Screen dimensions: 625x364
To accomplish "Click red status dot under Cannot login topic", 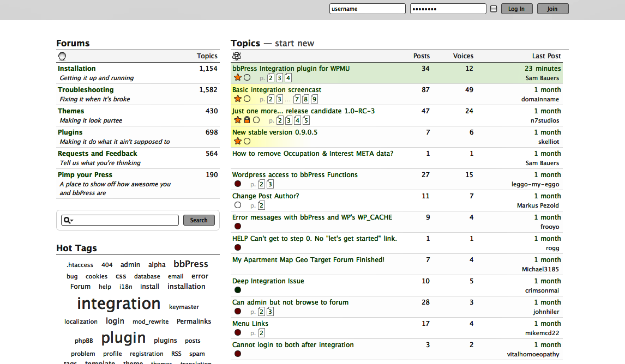I will [238, 354].
